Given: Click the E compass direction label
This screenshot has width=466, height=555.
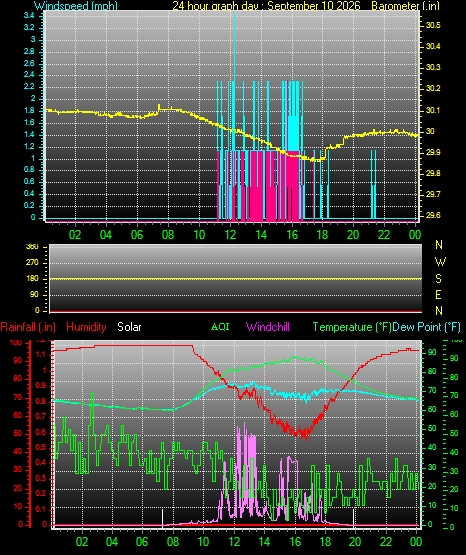Looking at the screenshot, I should tap(438, 294).
